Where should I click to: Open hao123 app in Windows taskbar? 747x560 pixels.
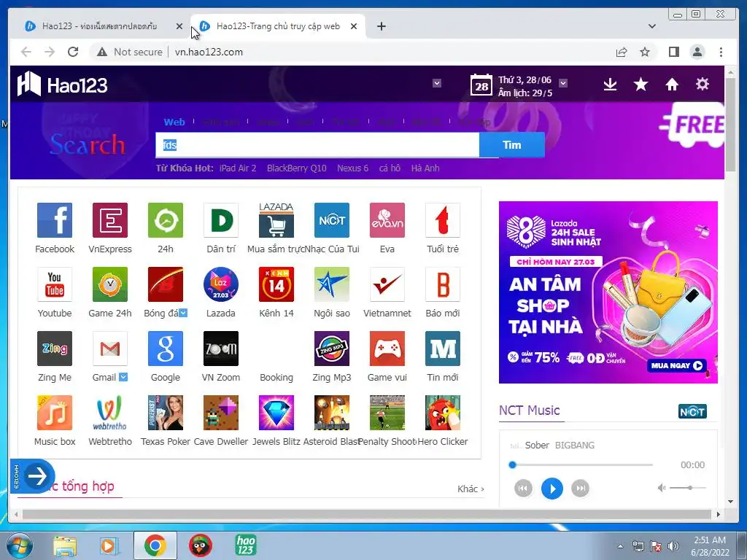coord(246,545)
